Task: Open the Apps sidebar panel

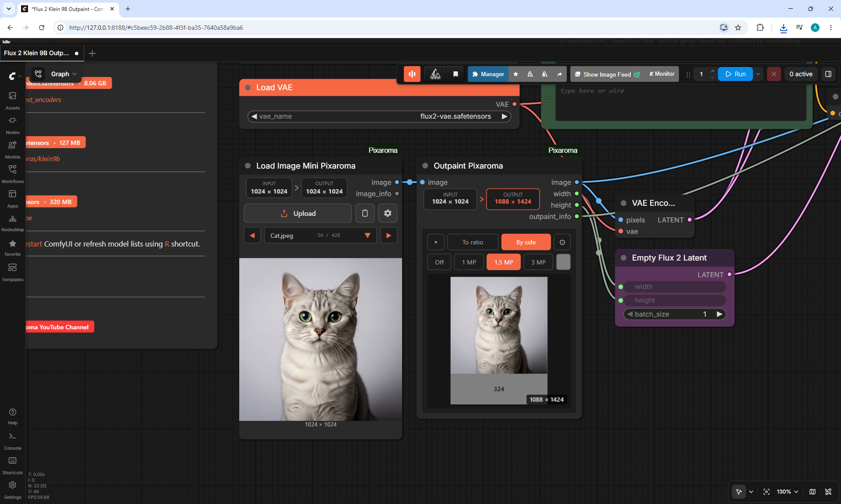Action: point(13,198)
